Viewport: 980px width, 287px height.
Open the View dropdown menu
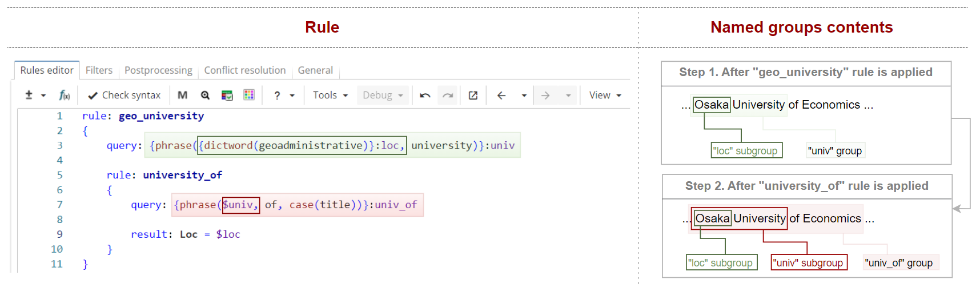[605, 95]
